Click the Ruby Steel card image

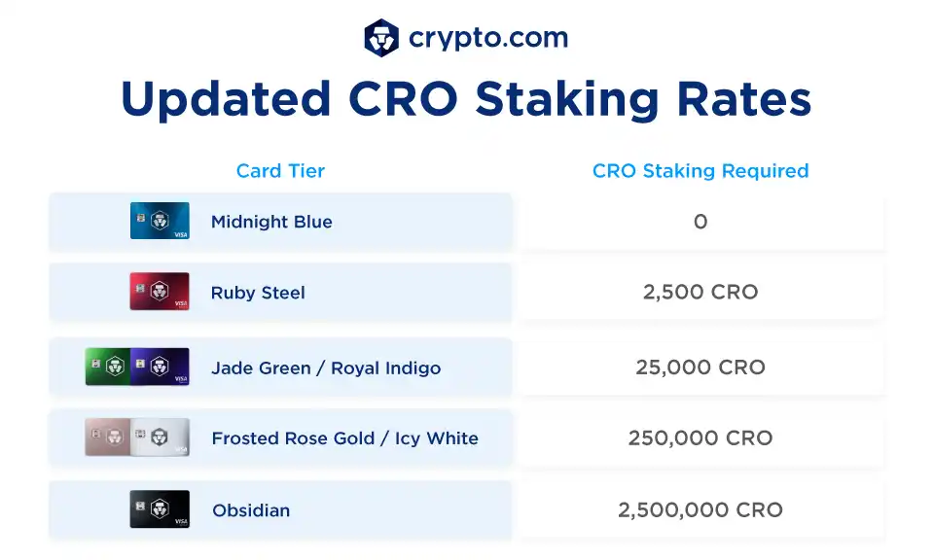pyautogui.click(x=160, y=292)
